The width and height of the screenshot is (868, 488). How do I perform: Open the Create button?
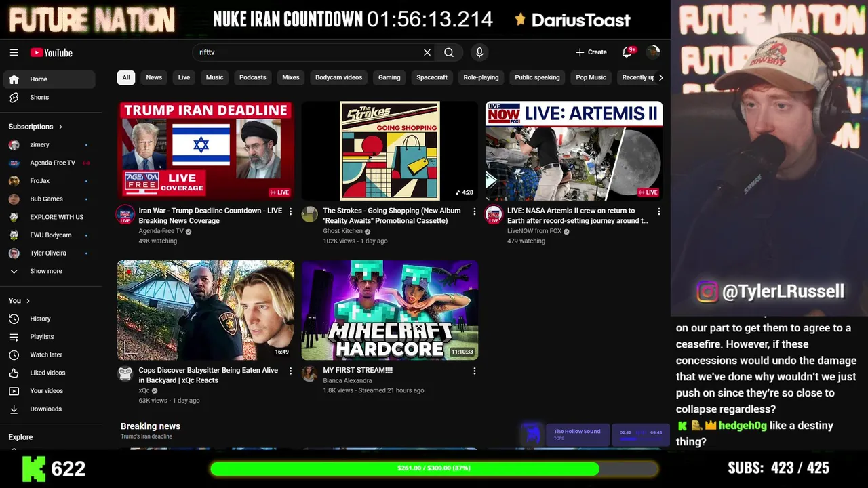[x=591, y=52]
